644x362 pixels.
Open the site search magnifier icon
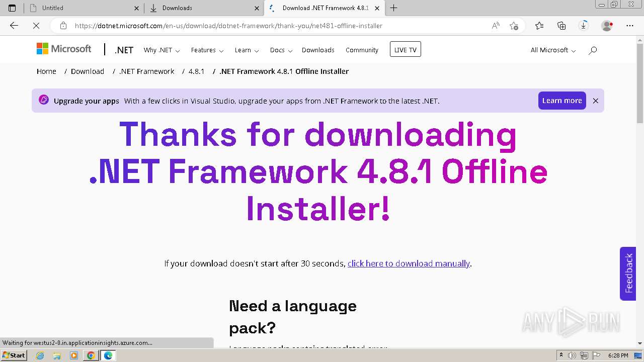593,50
